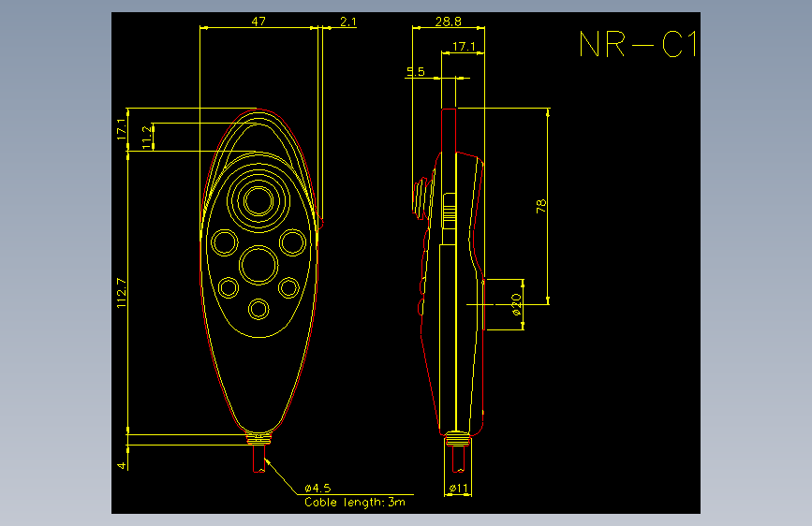Click the ø4.5 cable diameter label
The height and width of the screenshot is (526, 812).
(x=317, y=489)
